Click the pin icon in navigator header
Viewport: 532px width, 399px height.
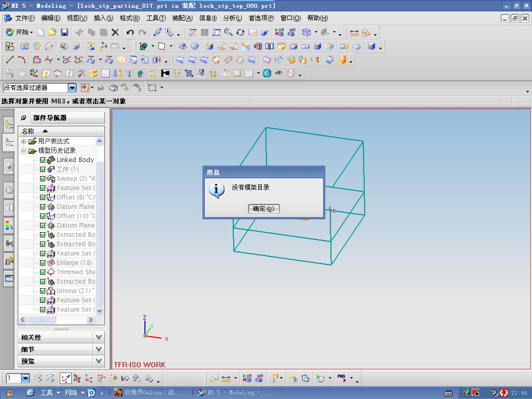point(23,118)
